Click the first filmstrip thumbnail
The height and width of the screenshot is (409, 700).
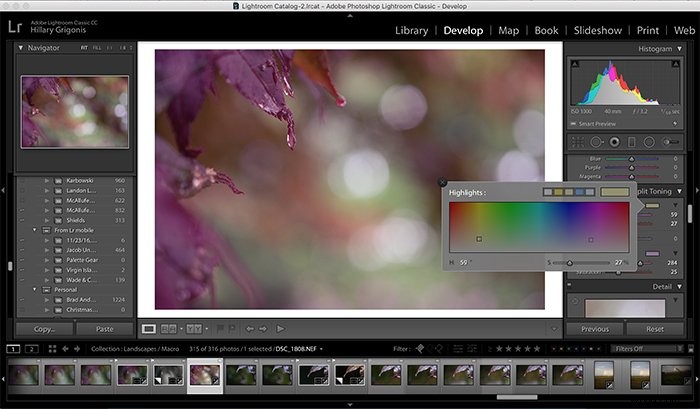click(x=24, y=375)
